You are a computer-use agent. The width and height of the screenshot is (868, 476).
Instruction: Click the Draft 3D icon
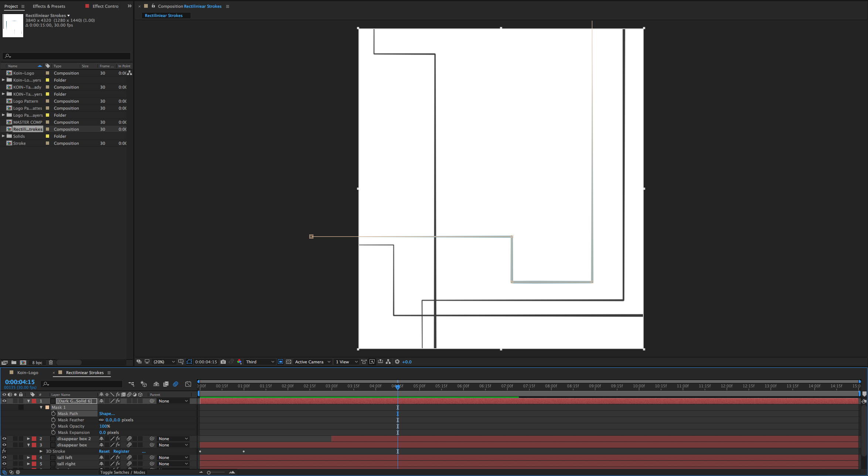(144, 384)
